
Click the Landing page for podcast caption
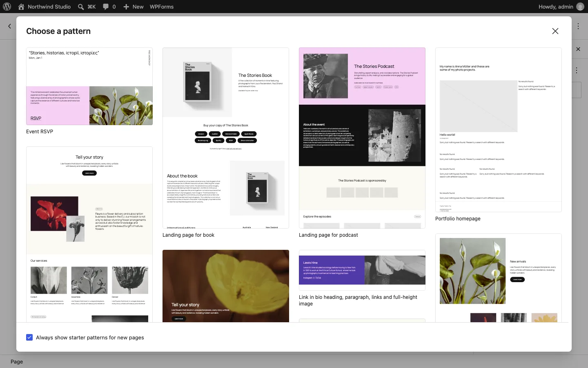[x=328, y=235]
